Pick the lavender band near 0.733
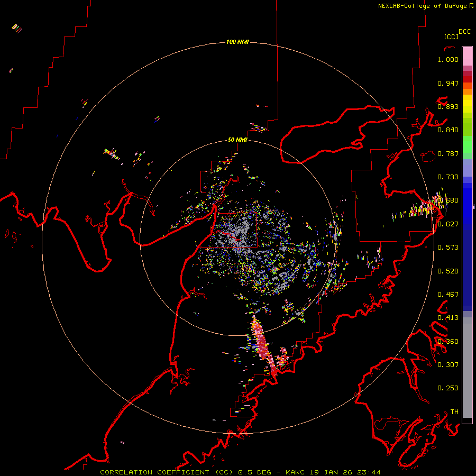 point(467,168)
